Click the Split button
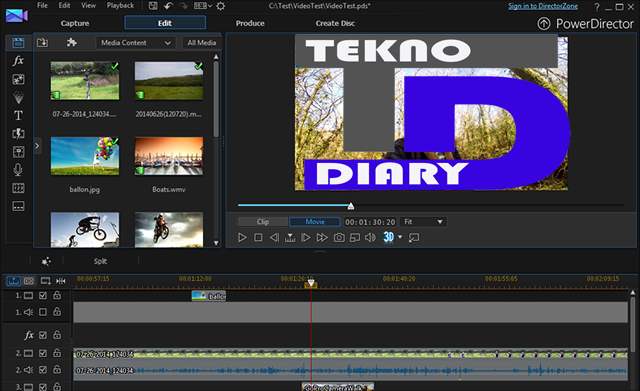Screen dimensions: 640x391 (x=100, y=261)
